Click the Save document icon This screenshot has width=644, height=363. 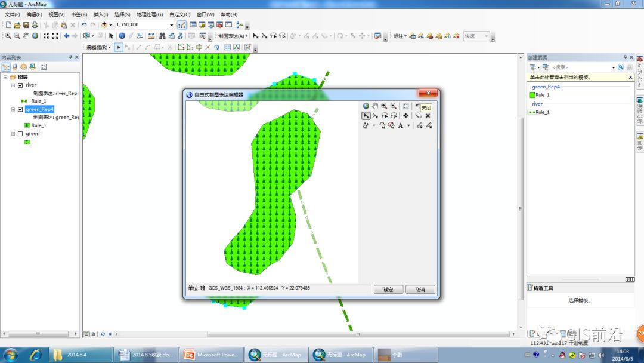pos(26,25)
